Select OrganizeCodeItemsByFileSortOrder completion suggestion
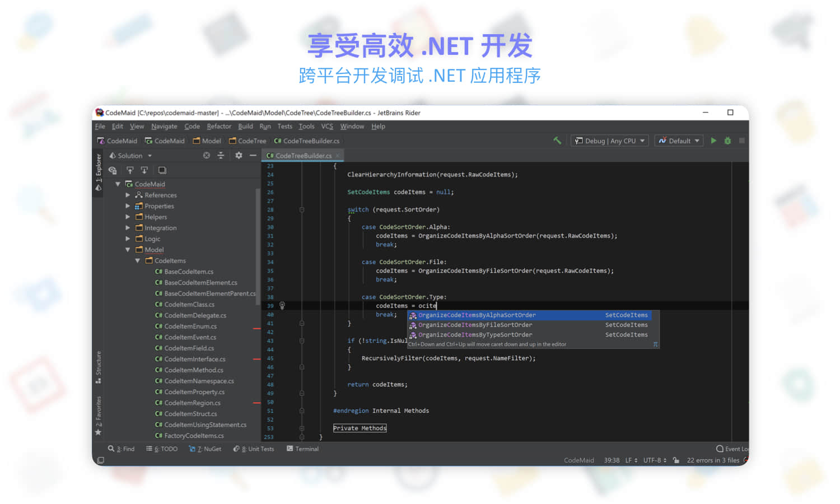Viewport: 840px width, 504px height. [529, 325]
